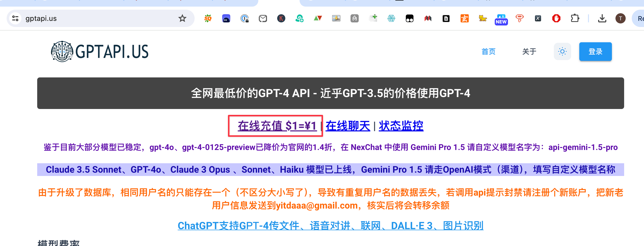Click the orange yitdaaa@gmail.com notice text
This screenshot has height=246, width=644.
(331, 199)
